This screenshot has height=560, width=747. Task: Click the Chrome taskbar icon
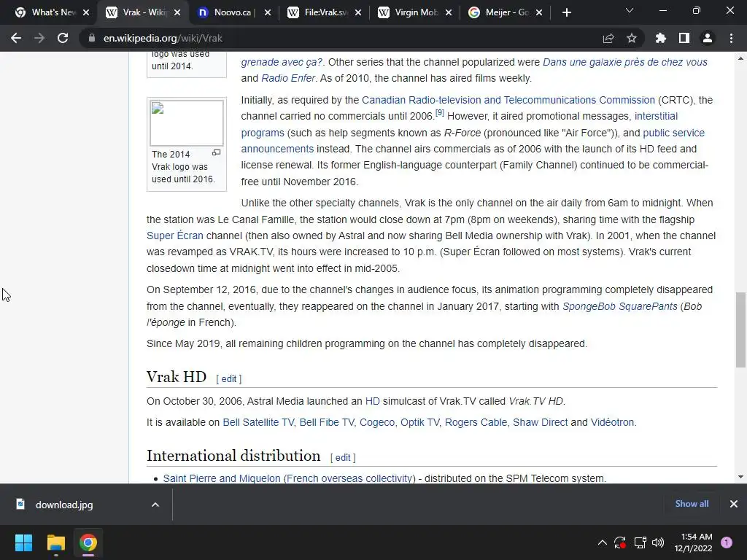(x=88, y=542)
